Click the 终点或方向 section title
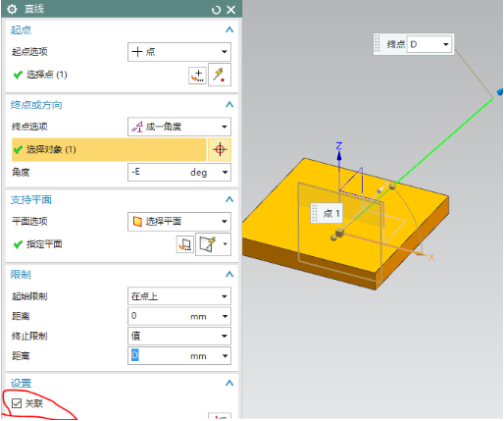Screen dimensions: 504x421 (x=36, y=105)
